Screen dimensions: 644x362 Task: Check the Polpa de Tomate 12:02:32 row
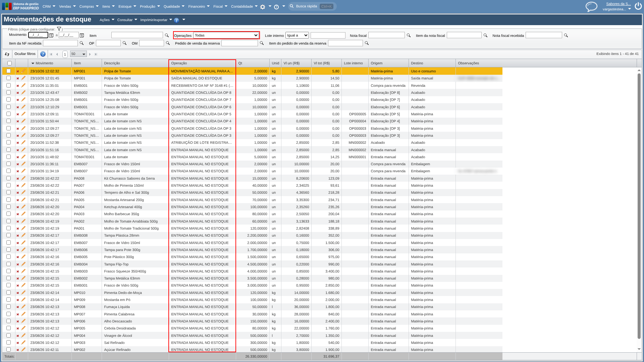(9, 71)
